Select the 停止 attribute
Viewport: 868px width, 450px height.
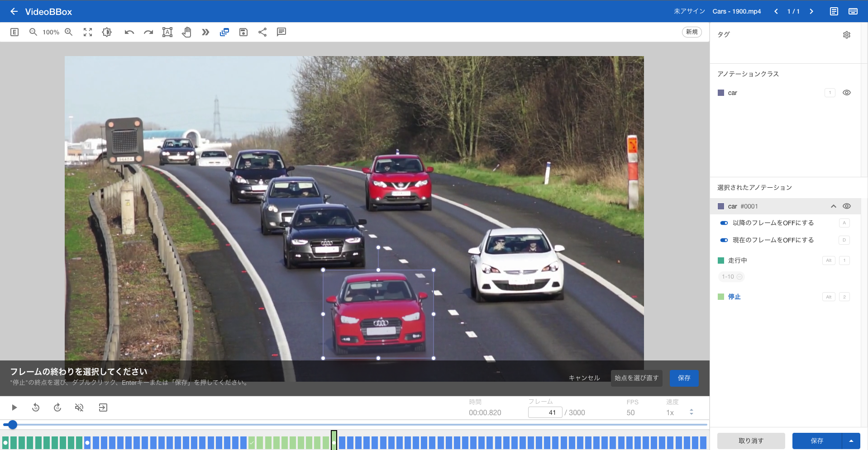[x=734, y=297]
